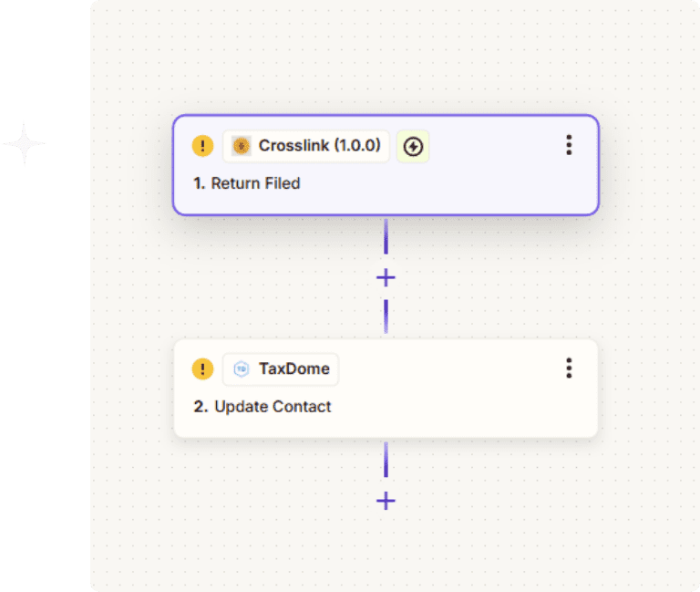Screen dimensions: 700x592
Task: Open the three-dot menu on the TaxDome step
Action: coord(569,368)
